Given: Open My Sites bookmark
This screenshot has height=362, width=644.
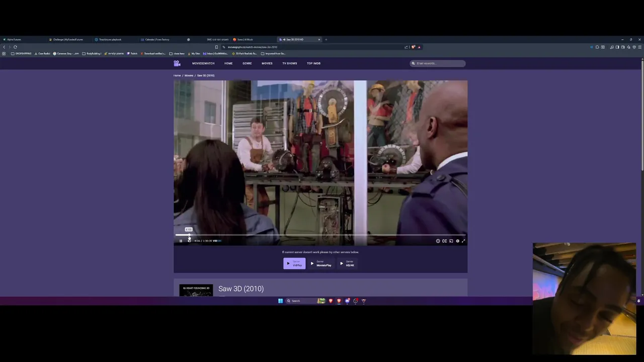Looking at the screenshot, I should click(x=194, y=53).
